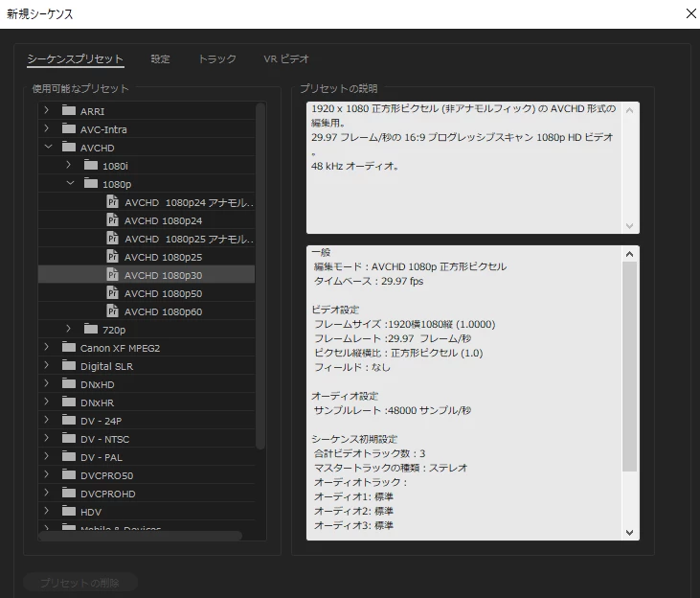Click the DV - NTSC folder icon
700x598 pixels.
pyautogui.click(x=69, y=439)
